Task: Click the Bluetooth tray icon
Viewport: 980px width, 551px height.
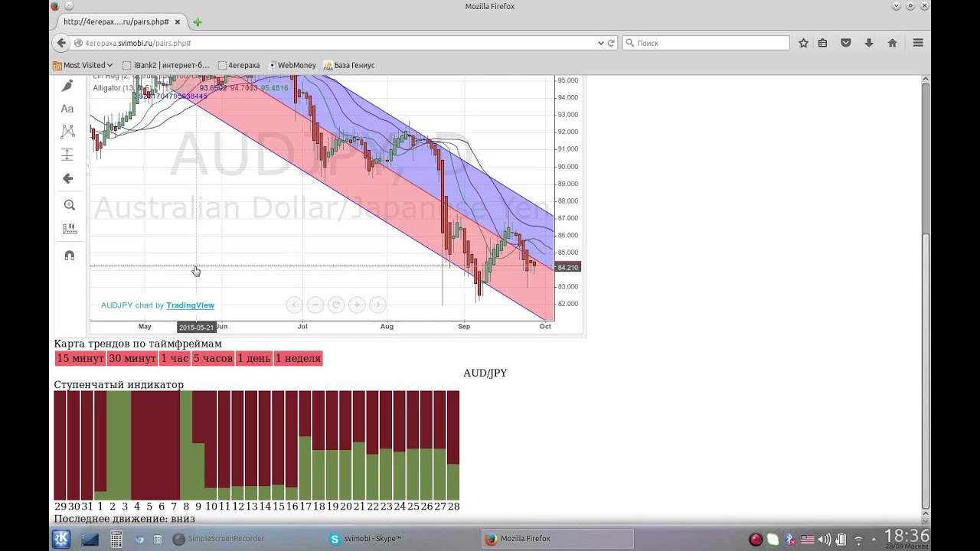Action: 790,540
